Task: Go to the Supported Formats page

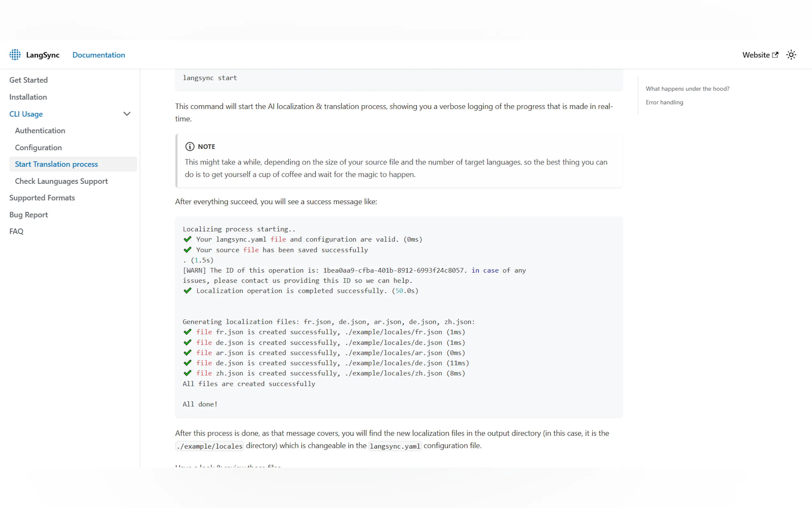Action: pos(42,198)
